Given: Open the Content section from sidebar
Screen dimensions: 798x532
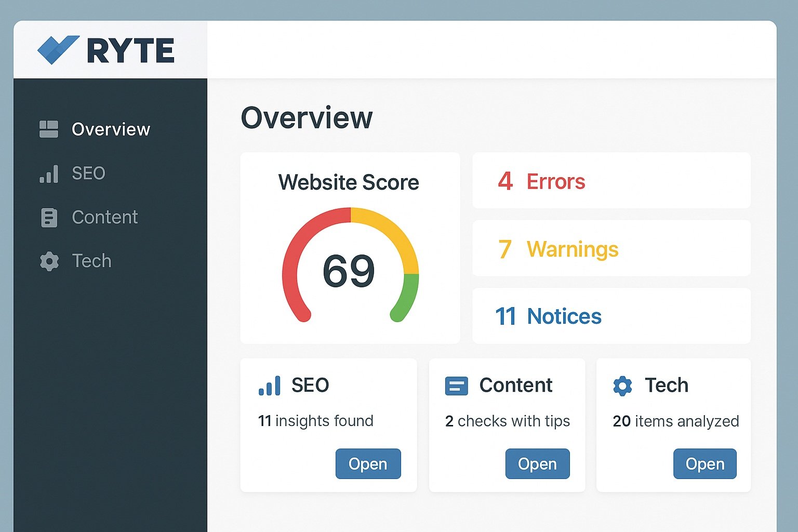Looking at the screenshot, I should click(104, 217).
